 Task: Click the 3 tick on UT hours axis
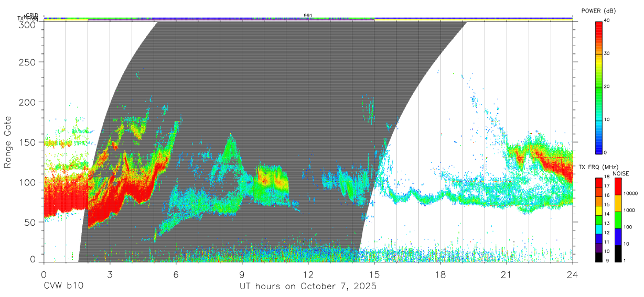pos(110,274)
